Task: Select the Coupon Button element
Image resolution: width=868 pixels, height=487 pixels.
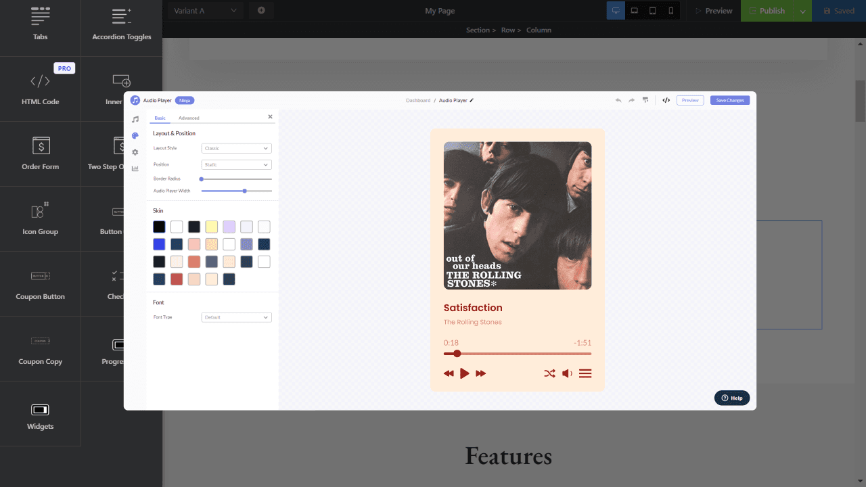Action: pos(41,284)
